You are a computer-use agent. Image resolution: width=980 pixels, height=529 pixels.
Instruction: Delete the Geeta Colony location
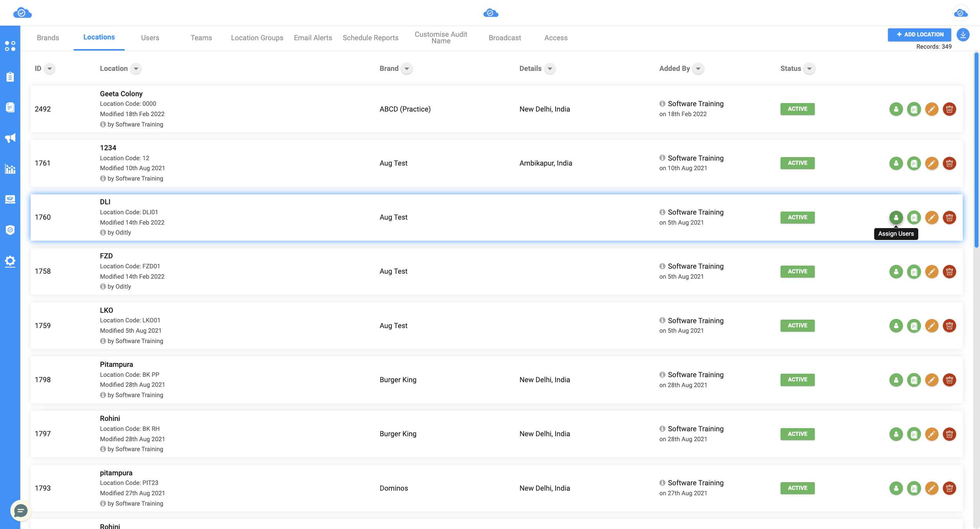click(x=949, y=109)
